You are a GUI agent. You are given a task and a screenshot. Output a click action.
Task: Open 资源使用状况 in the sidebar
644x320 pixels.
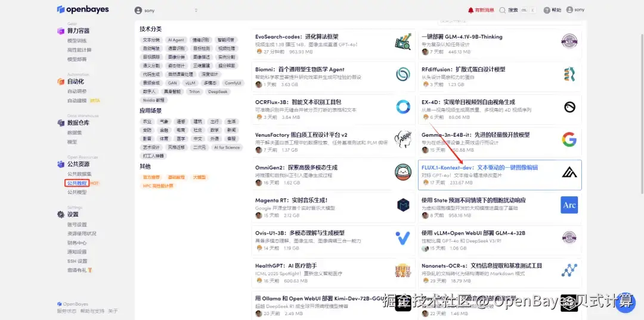tap(82, 233)
